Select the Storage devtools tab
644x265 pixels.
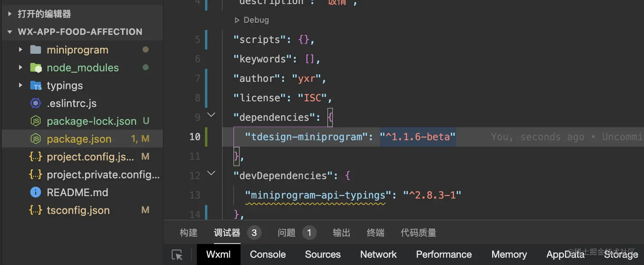click(x=621, y=254)
